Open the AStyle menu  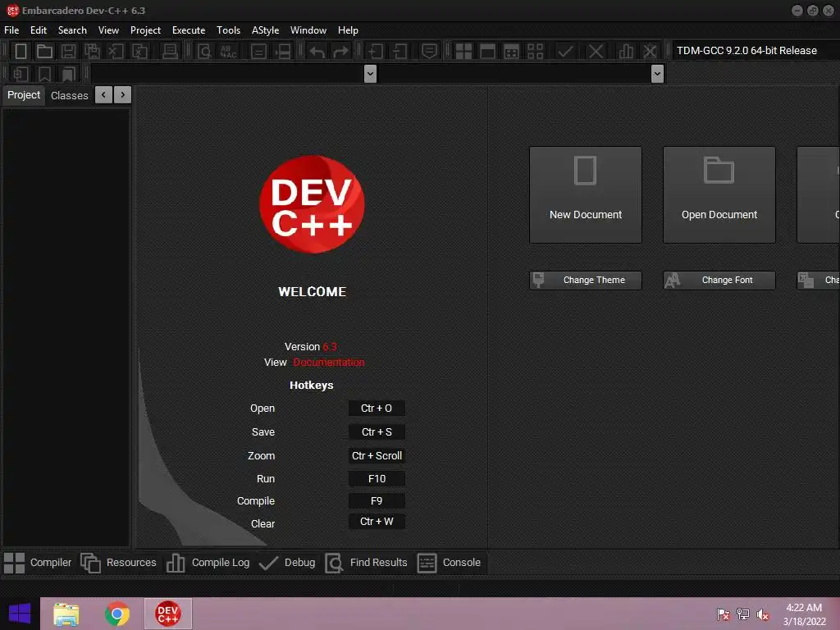tap(265, 30)
